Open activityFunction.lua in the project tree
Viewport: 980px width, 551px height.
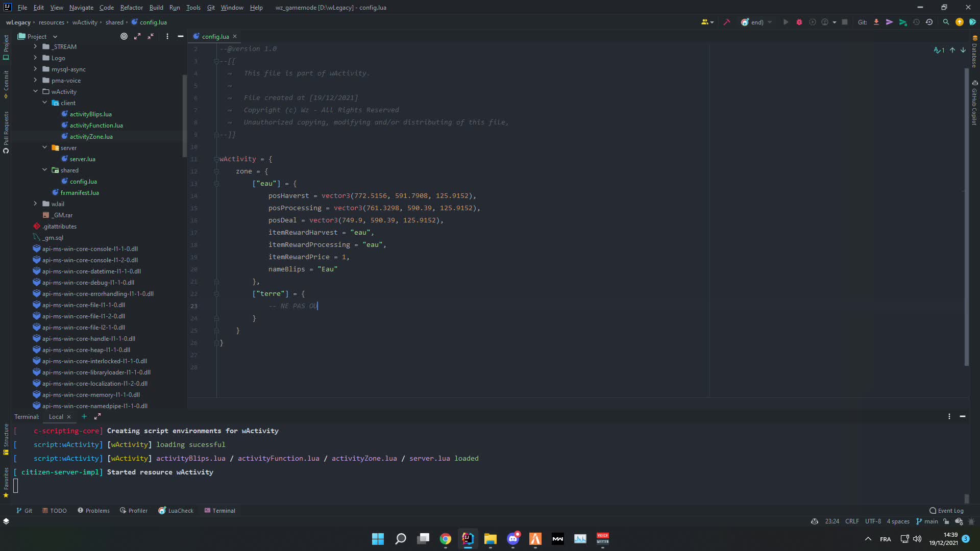tap(96, 125)
